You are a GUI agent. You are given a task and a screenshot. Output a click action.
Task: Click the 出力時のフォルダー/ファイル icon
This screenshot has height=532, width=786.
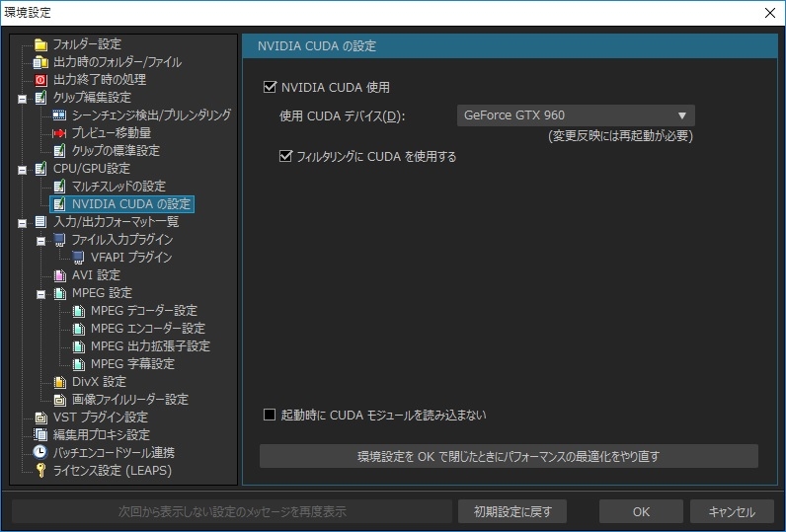(40, 62)
